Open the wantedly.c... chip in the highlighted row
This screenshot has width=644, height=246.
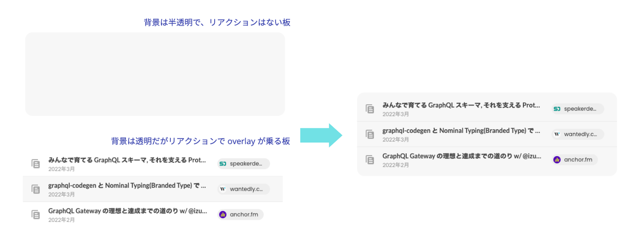[x=244, y=189]
